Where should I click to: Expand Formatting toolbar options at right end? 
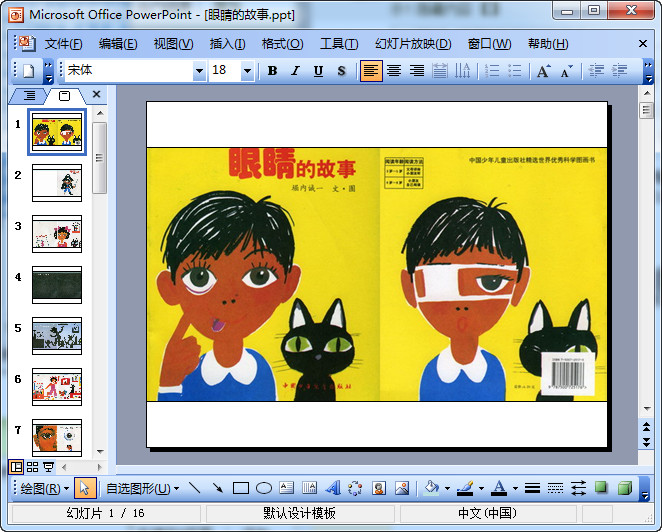pos(648,71)
